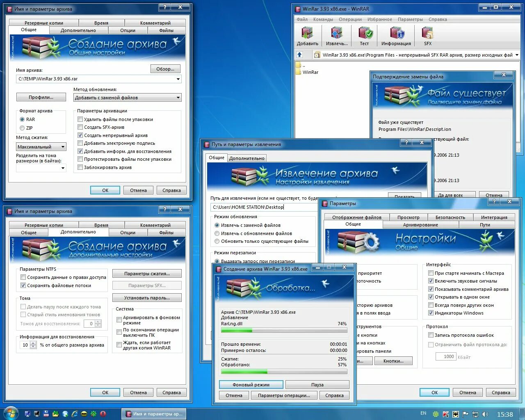Click the taskbar button 'Имя и параметры ар...'

pyautogui.click(x=154, y=414)
